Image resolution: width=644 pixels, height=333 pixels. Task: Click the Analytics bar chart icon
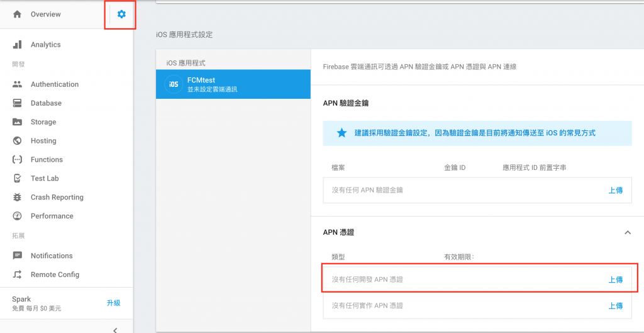click(x=17, y=45)
